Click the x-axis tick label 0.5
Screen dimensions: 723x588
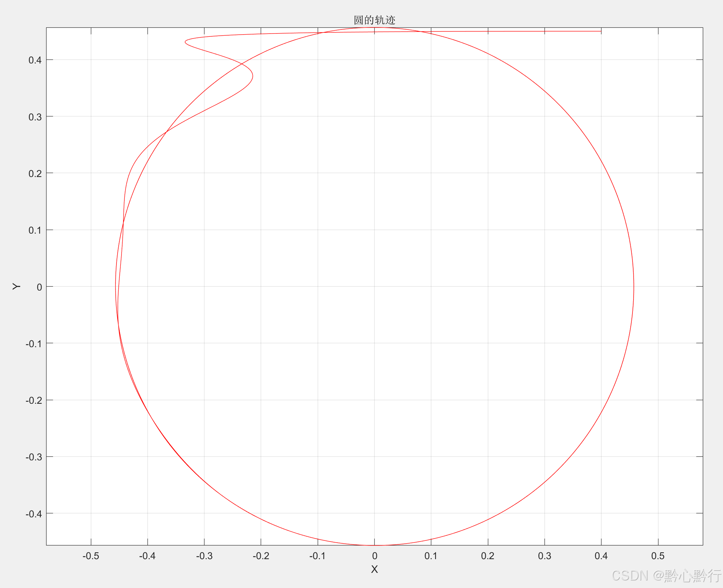pyautogui.click(x=658, y=556)
